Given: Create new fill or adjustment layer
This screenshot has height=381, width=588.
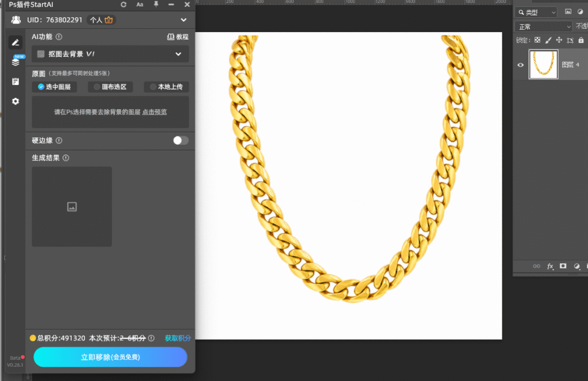Looking at the screenshot, I should click(x=577, y=266).
